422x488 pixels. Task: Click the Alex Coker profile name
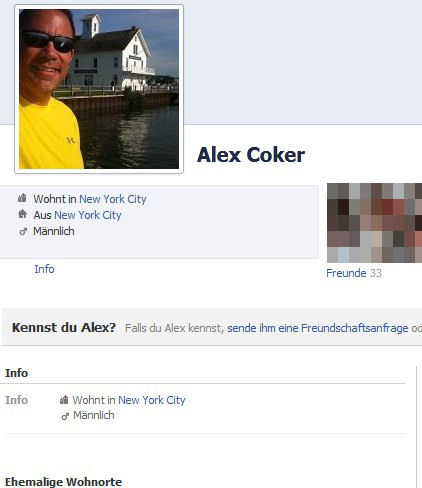(251, 155)
